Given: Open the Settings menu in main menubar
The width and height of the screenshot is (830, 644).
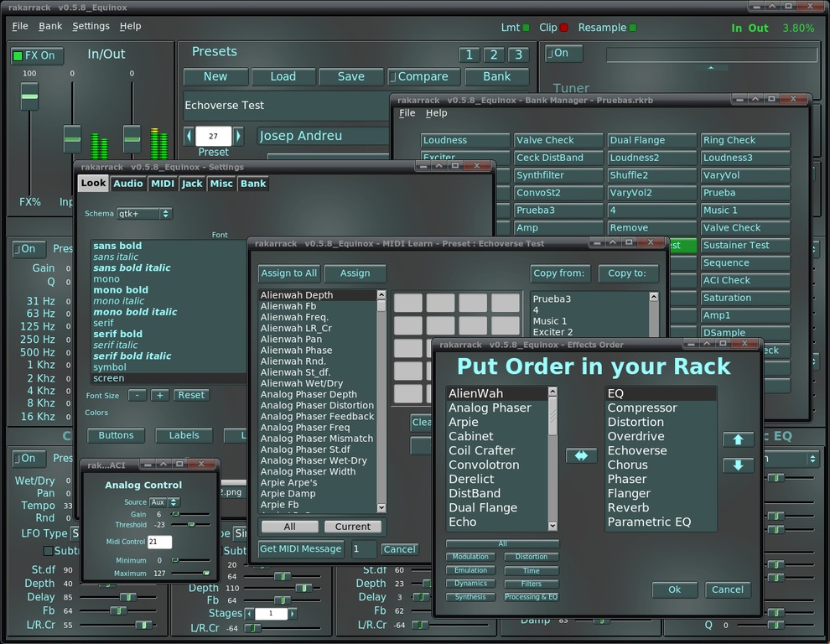Looking at the screenshot, I should coord(91,26).
